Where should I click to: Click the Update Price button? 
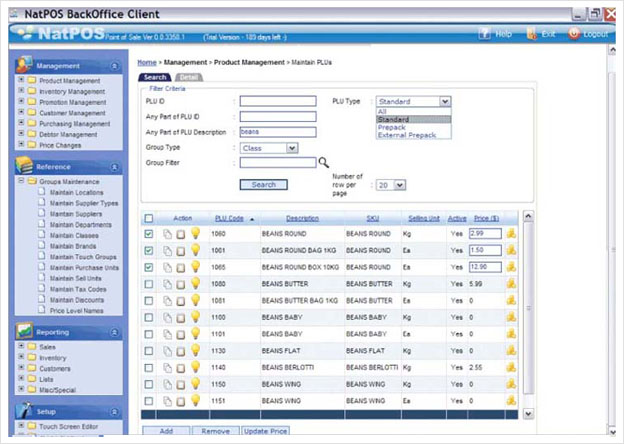pyautogui.click(x=265, y=431)
